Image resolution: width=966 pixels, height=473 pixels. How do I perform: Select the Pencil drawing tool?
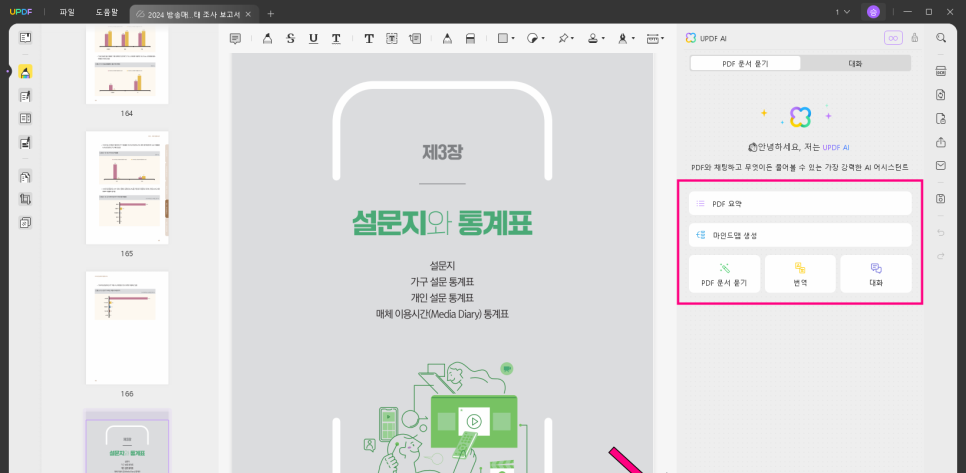coord(447,39)
